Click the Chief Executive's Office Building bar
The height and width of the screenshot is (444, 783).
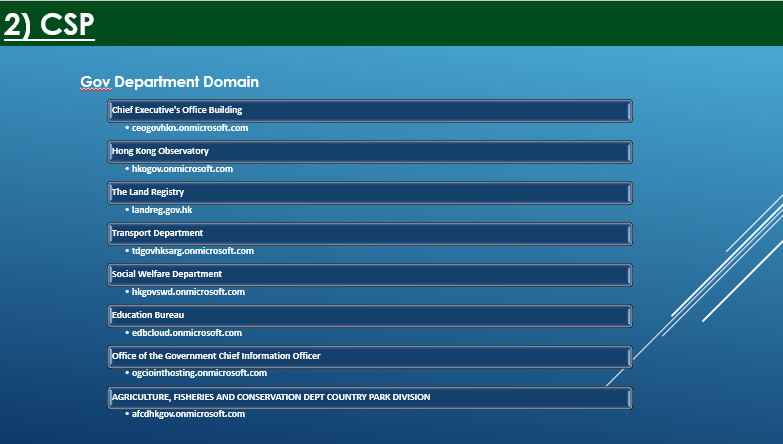coord(370,111)
